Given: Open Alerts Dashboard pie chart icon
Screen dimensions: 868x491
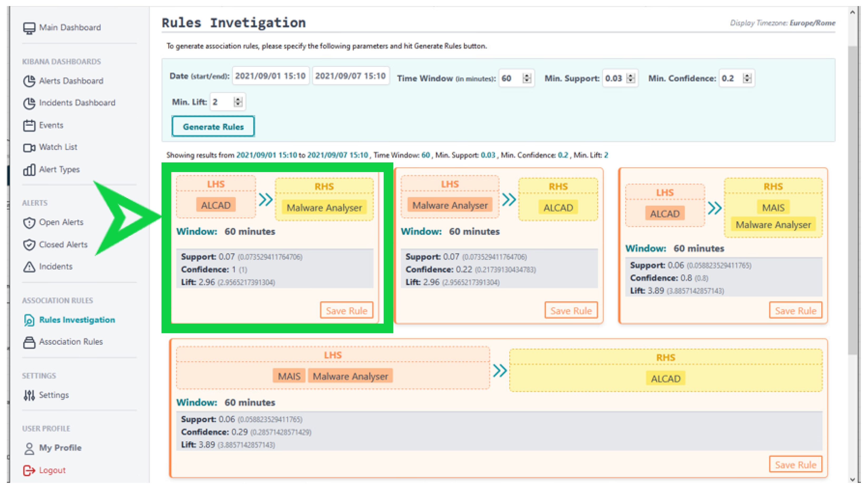Looking at the screenshot, I should point(29,81).
